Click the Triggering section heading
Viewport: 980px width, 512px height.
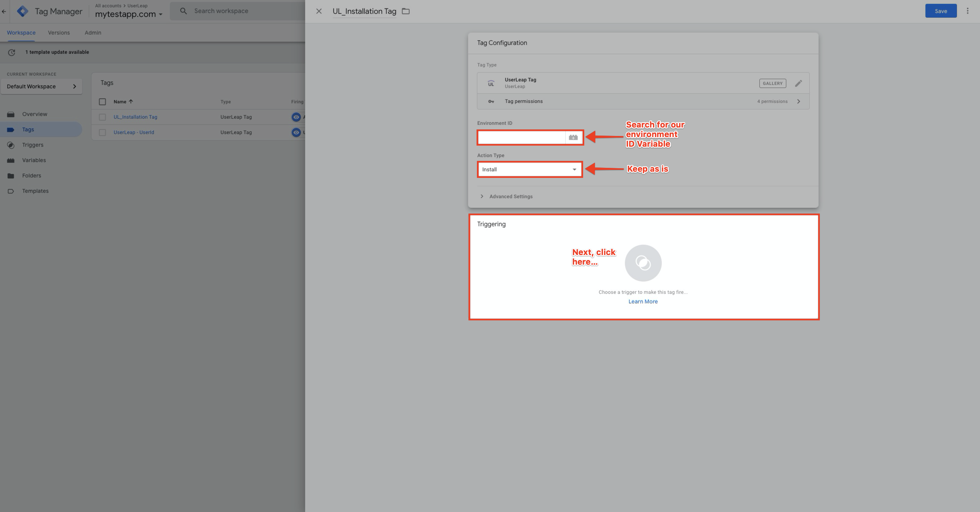click(491, 224)
